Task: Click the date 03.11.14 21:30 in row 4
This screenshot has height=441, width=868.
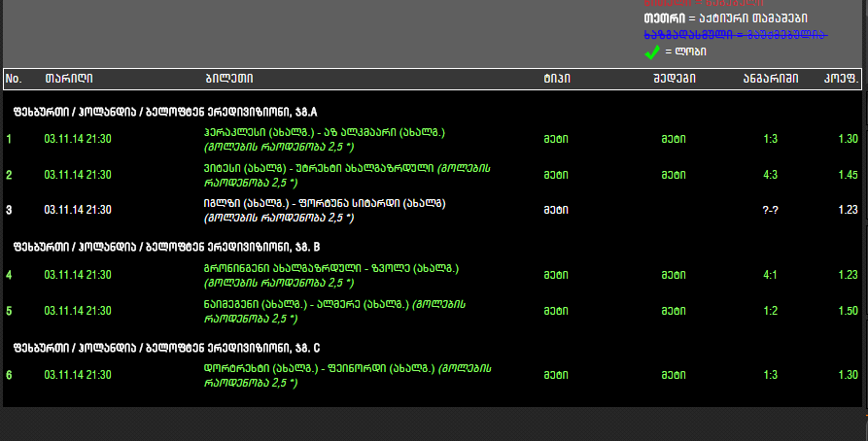Action: pos(78,275)
